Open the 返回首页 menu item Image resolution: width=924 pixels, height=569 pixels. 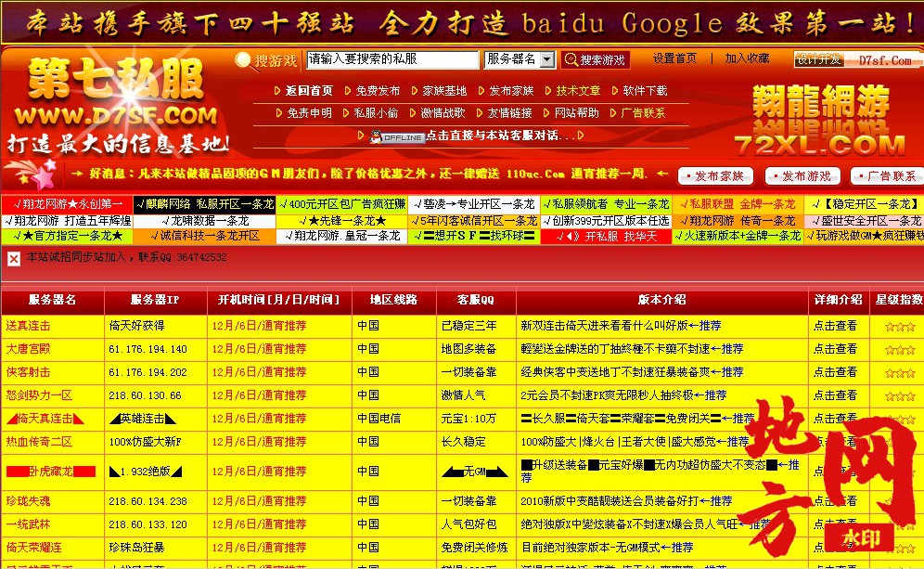click(x=309, y=91)
